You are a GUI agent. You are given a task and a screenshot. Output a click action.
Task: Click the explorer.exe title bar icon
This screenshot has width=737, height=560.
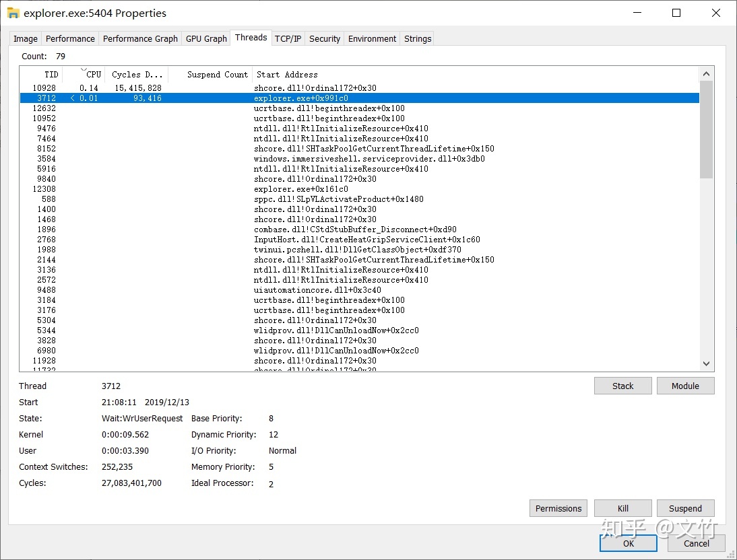[x=13, y=13]
